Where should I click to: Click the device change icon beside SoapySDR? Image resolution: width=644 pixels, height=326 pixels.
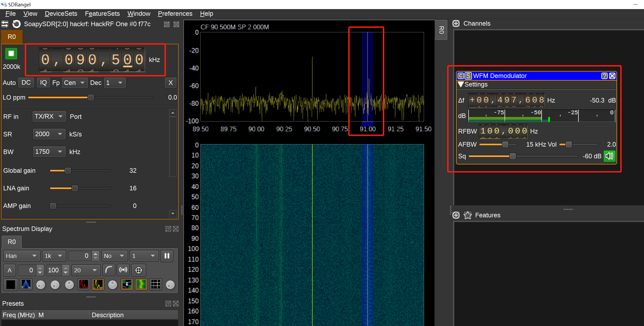5,24
